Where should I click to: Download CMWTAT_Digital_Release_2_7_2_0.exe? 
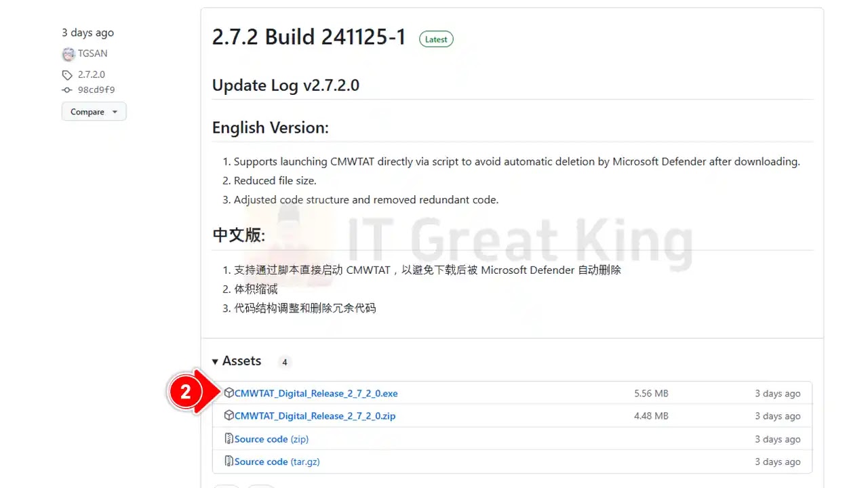tap(316, 393)
